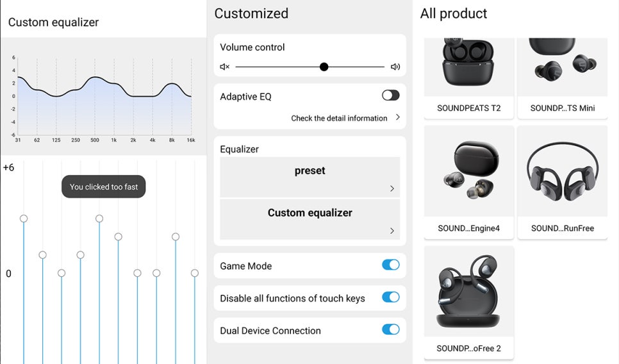Open the detail information chevron
Viewport: 619px width, 364px height.
pos(397,117)
